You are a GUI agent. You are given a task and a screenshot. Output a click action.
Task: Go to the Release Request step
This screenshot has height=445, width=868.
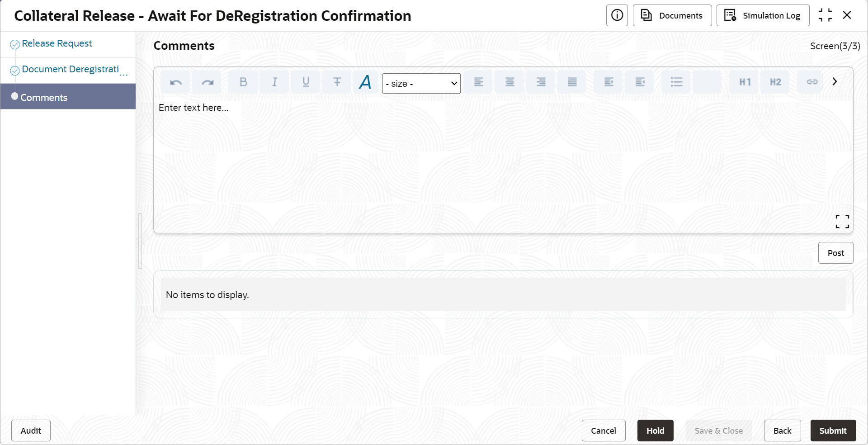click(x=57, y=43)
